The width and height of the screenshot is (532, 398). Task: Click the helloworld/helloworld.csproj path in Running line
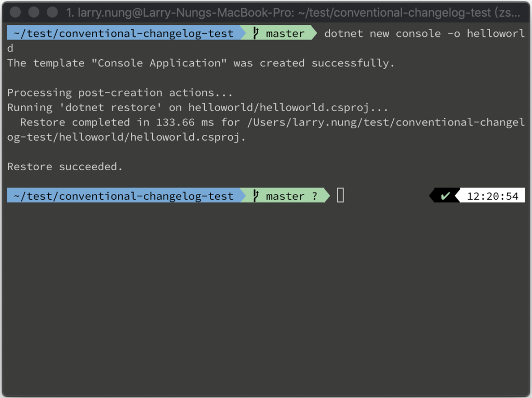tap(279, 108)
